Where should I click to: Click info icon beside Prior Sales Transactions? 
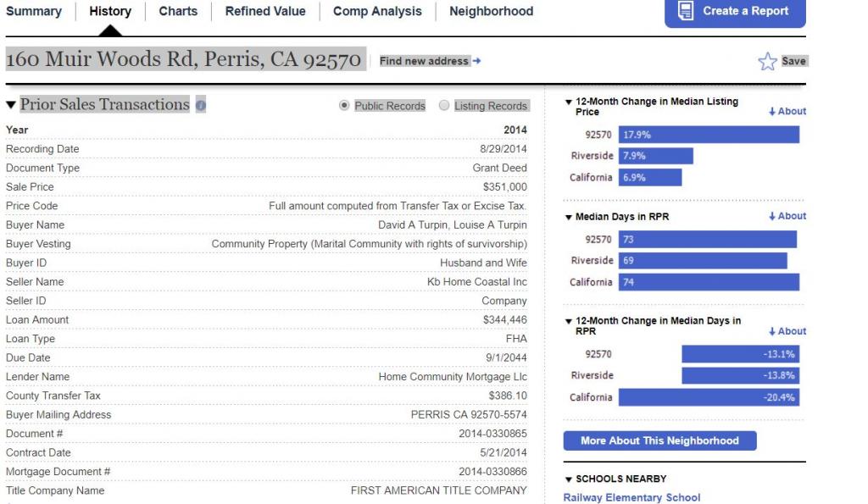pyautogui.click(x=201, y=106)
